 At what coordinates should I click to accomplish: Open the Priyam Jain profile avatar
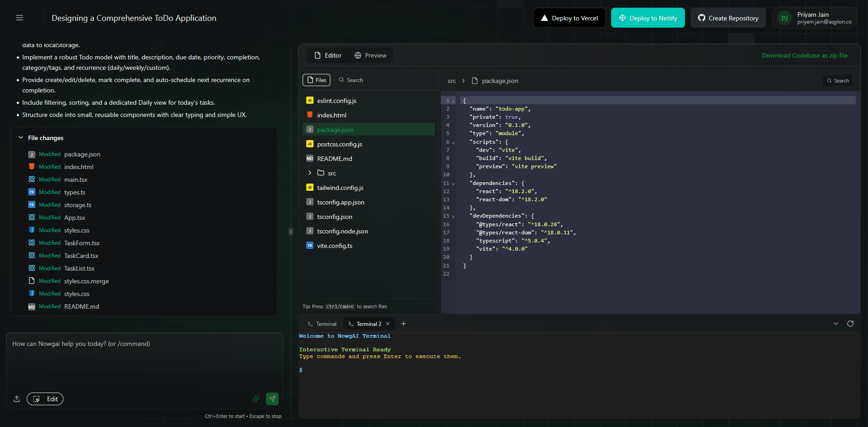tap(784, 18)
